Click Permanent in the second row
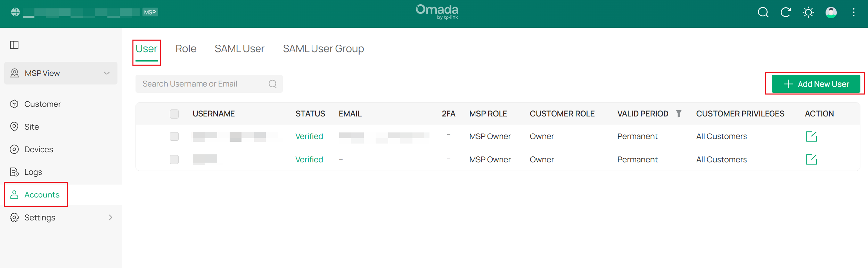Image resolution: width=868 pixels, height=268 pixels. click(x=637, y=159)
